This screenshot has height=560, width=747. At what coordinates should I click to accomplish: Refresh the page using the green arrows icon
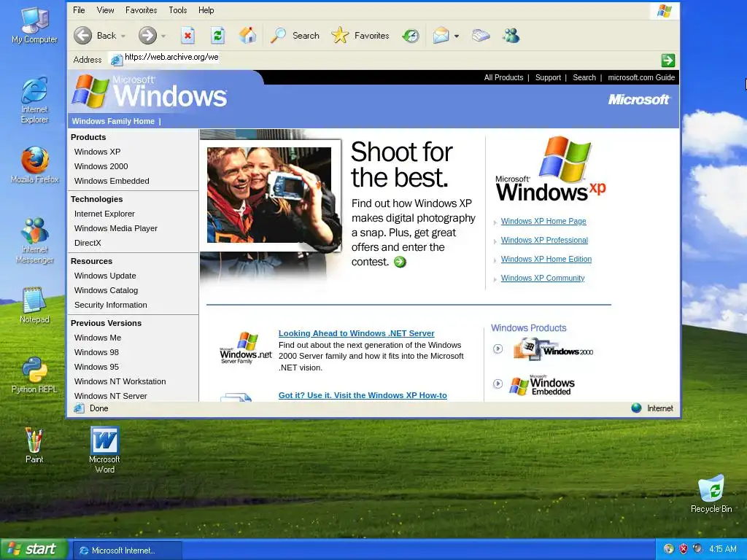(x=217, y=35)
